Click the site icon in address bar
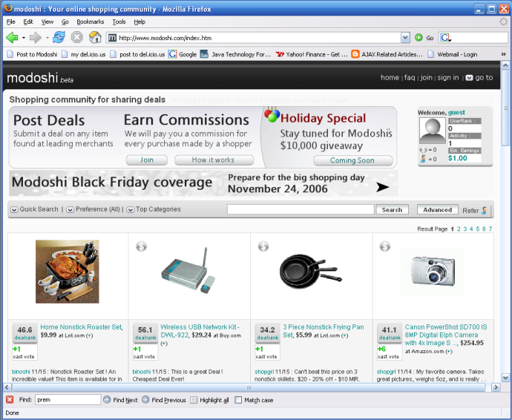This screenshot has width=512, height=420. pos(112,38)
